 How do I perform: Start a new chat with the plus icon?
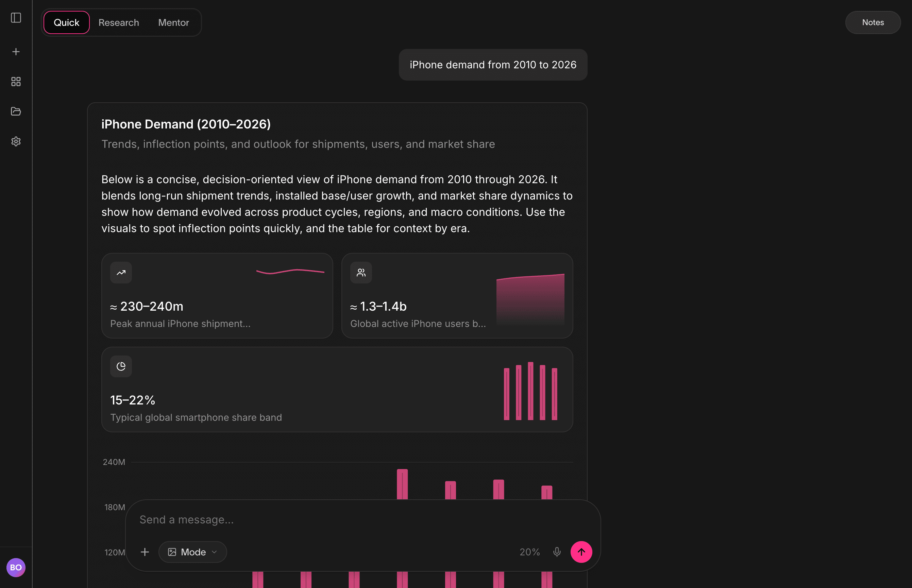(x=16, y=52)
